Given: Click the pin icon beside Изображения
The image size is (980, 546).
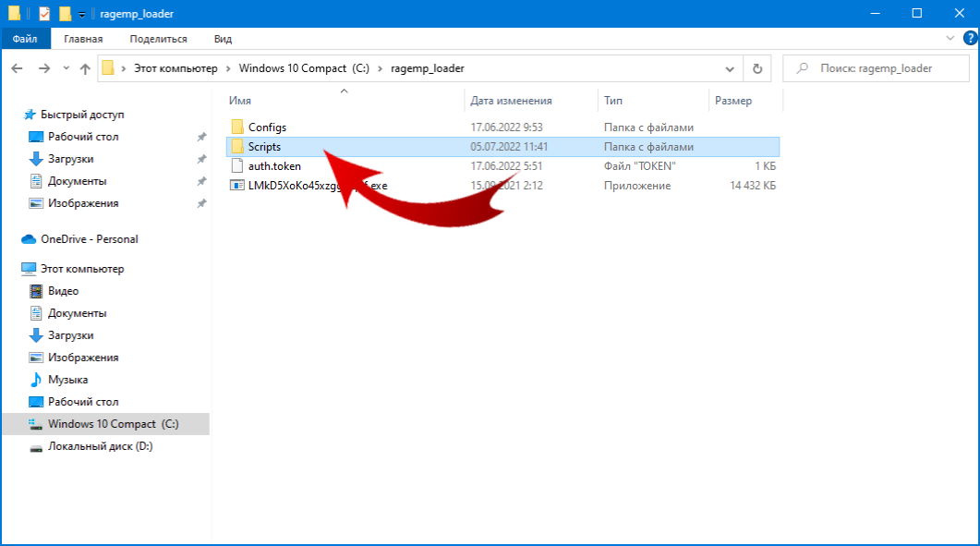Looking at the screenshot, I should click(x=201, y=203).
